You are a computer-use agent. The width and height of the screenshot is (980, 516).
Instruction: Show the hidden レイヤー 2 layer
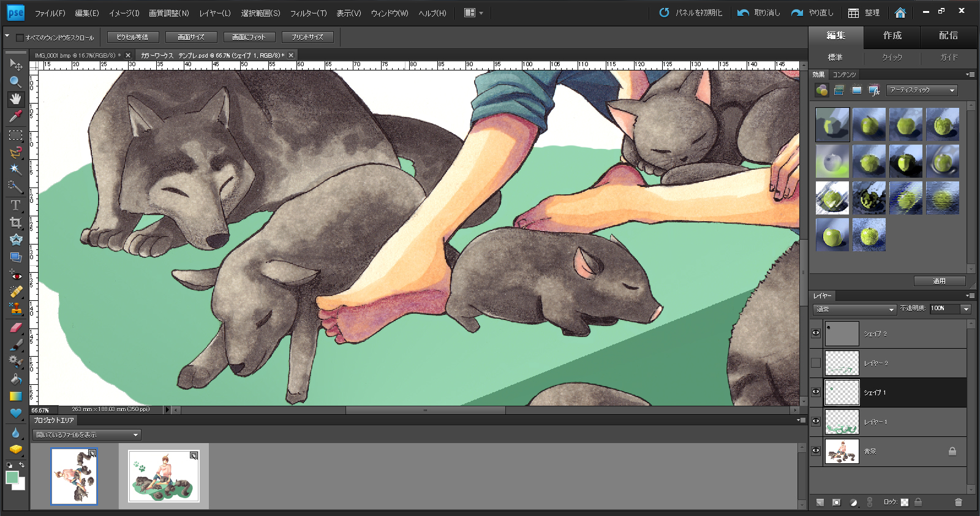pos(816,363)
